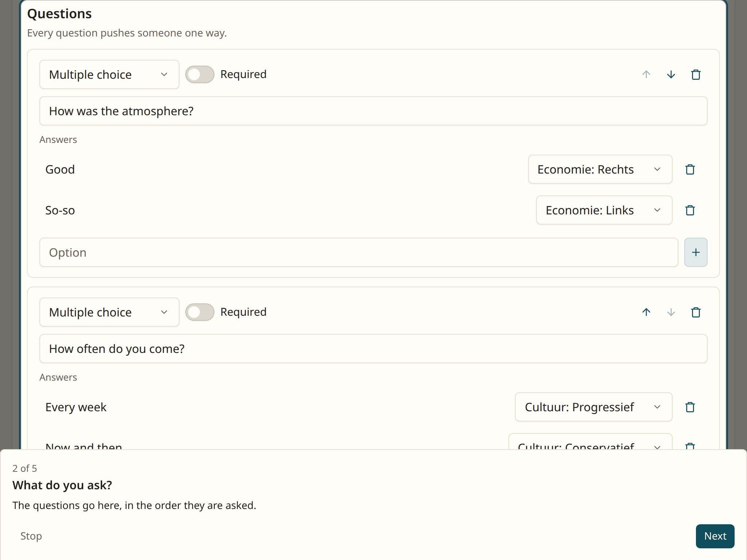This screenshot has width=747, height=560.
Task: Open the 'Economie: Rechts' dropdown
Action: pyautogui.click(x=600, y=169)
